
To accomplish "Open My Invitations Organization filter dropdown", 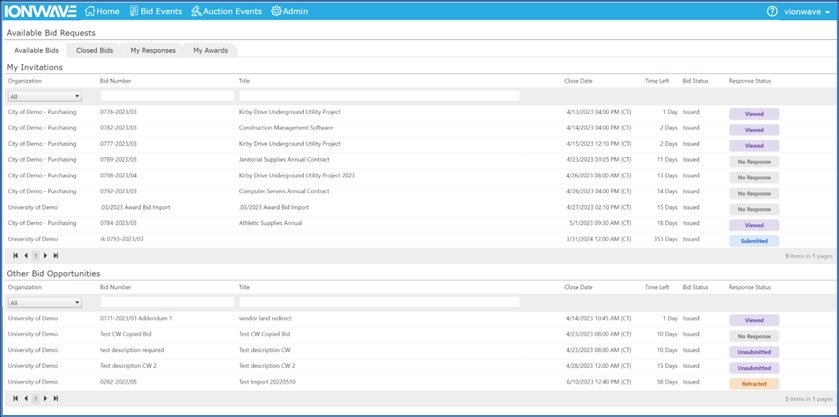I will tap(44, 96).
